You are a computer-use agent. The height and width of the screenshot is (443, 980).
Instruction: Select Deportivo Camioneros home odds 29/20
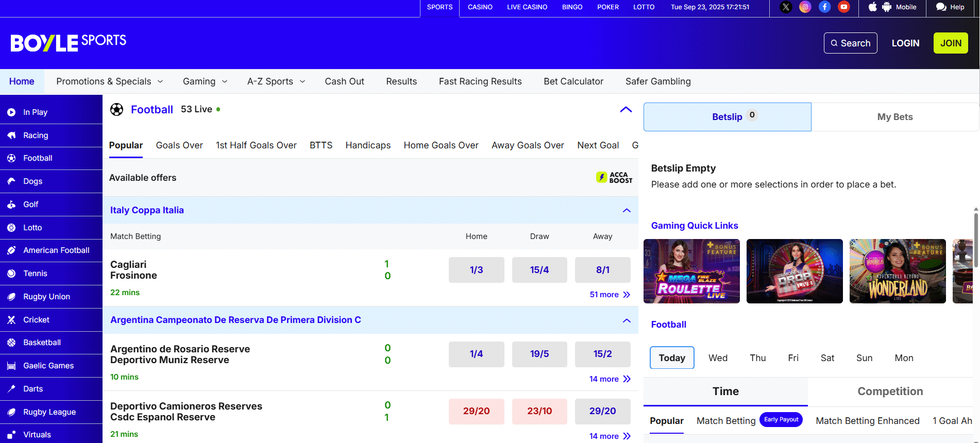pyautogui.click(x=476, y=411)
